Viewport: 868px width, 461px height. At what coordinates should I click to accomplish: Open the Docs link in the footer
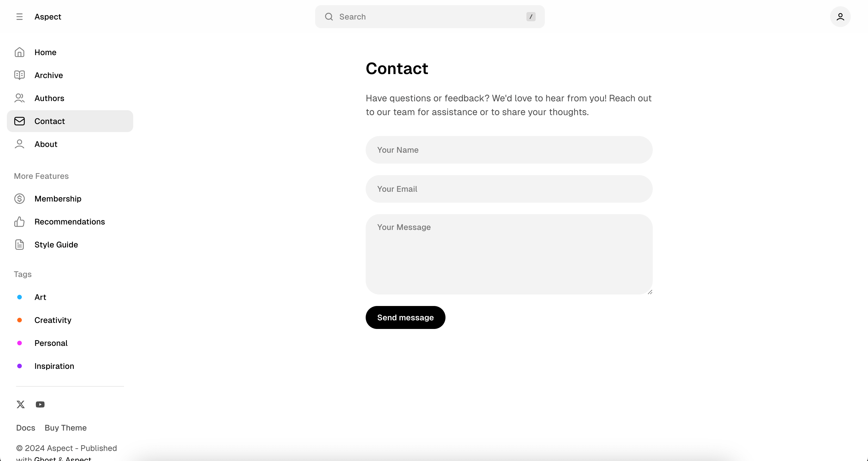[25, 428]
